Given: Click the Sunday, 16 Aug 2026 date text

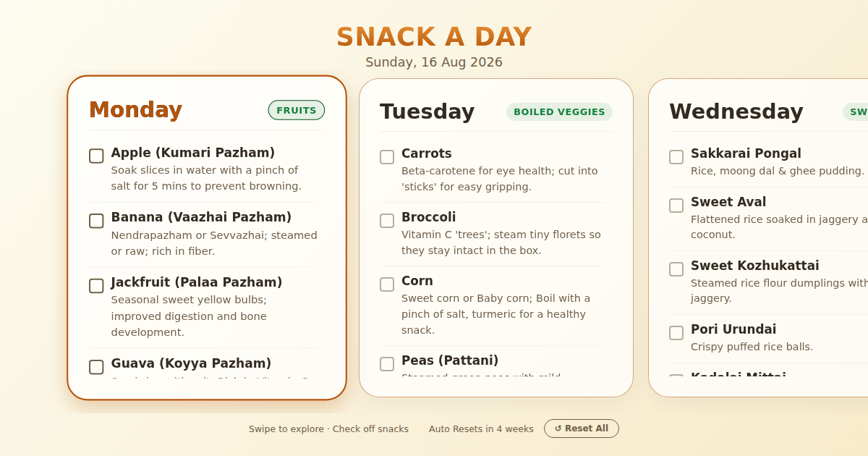Looking at the screenshot, I should [434, 62].
